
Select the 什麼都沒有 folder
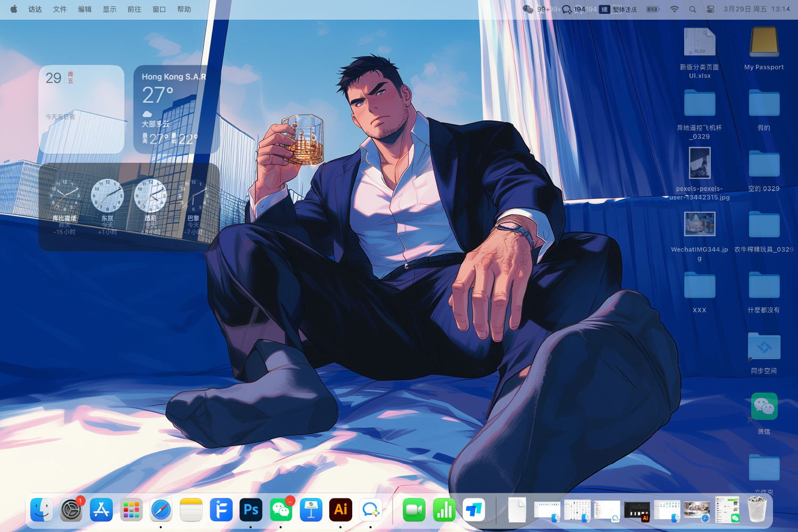764,292
